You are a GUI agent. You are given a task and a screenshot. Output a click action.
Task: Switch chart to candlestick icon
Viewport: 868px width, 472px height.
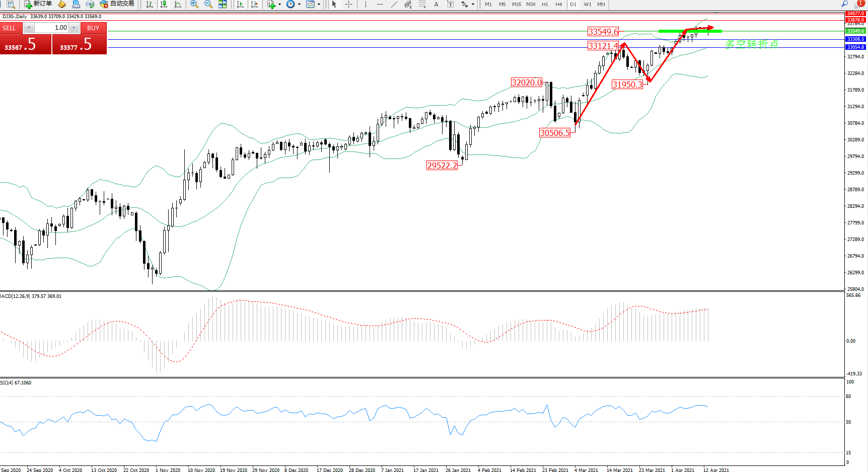coord(164,4)
